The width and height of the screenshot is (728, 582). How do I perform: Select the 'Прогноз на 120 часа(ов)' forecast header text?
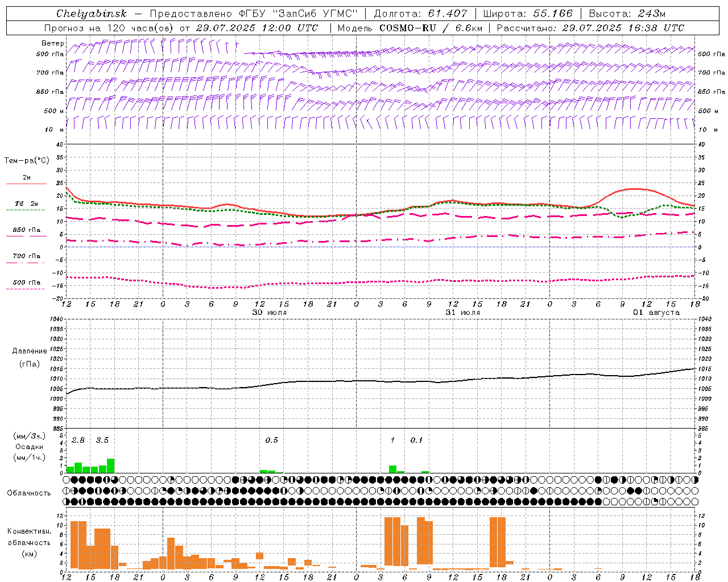click(x=109, y=28)
